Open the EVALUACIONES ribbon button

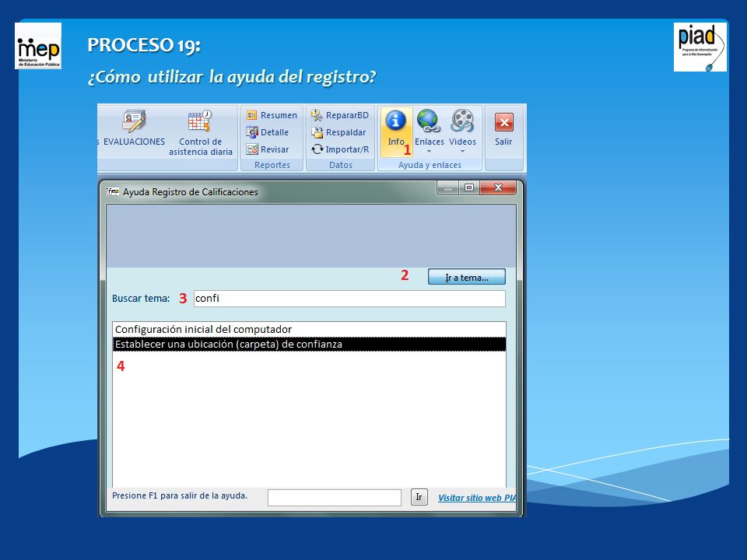[134, 128]
